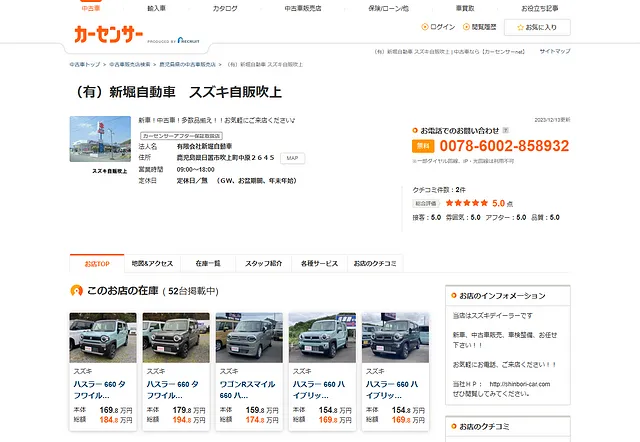The width and height of the screenshot is (640, 442).
Task: Click the orange 無料 badge
Action: click(x=423, y=146)
